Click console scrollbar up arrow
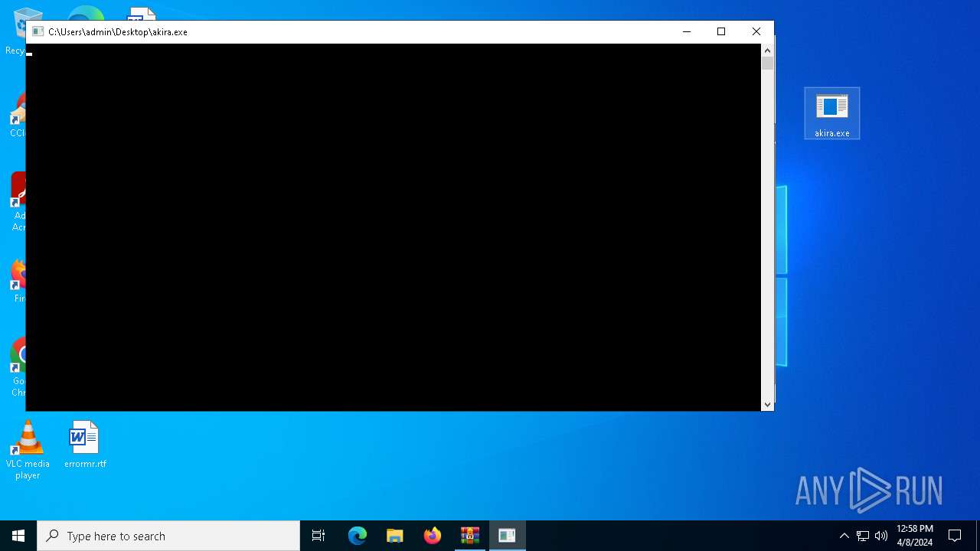The height and width of the screenshot is (551, 980). pos(767,50)
